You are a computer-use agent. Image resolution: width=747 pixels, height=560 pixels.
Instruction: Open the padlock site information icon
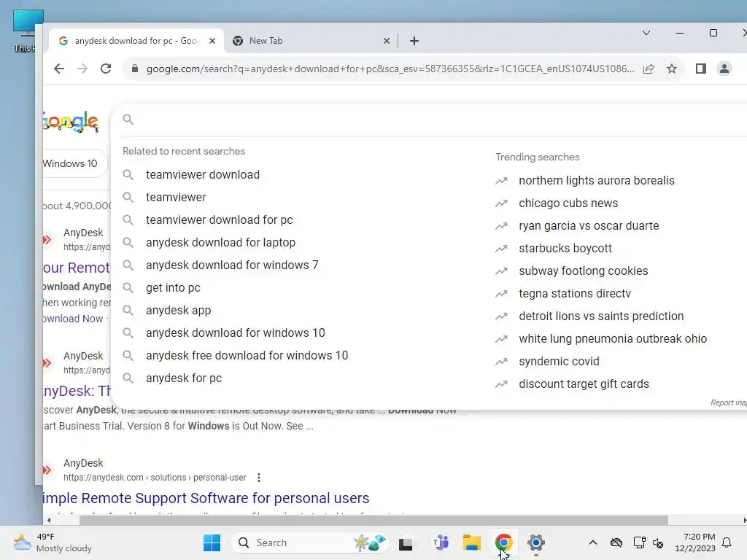pyautogui.click(x=135, y=69)
